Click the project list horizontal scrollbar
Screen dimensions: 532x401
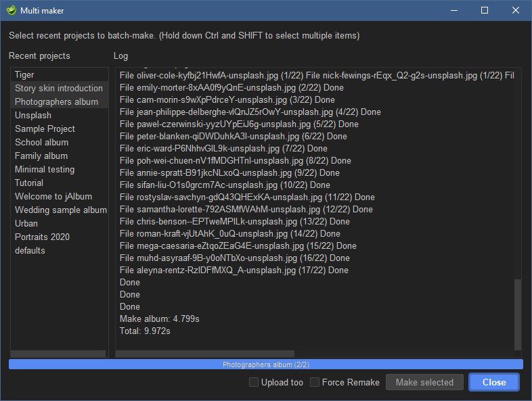[x=58, y=354]
